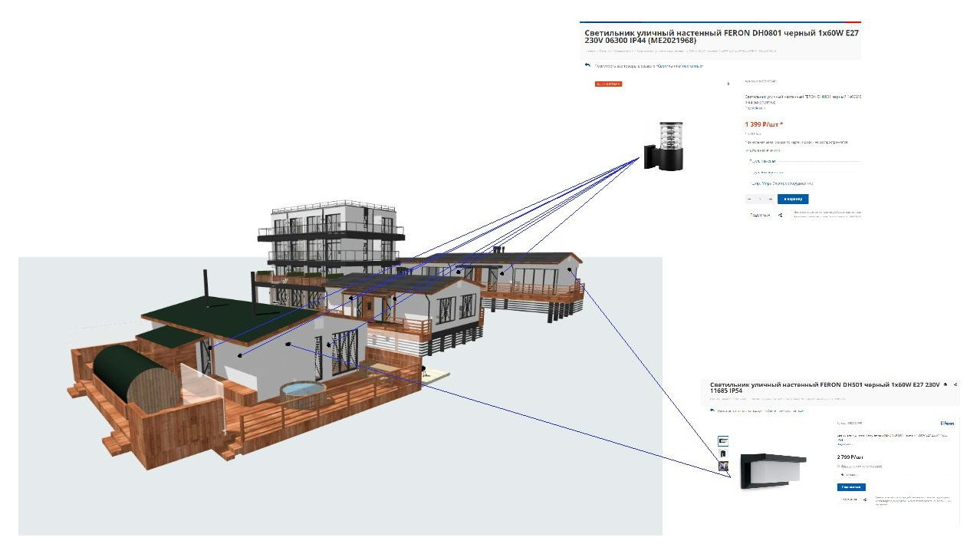Decrease DH0801 quantity with the minus stepper

[x=750, y=199]
